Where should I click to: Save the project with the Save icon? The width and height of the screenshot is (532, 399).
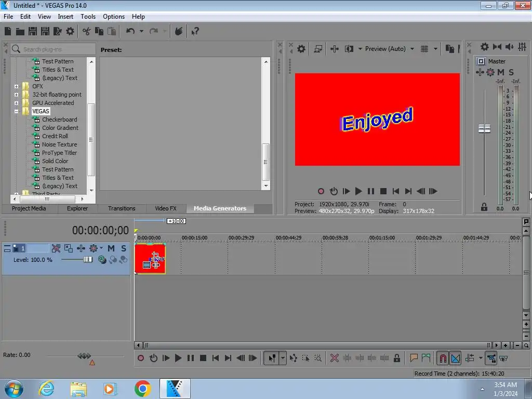(x=33, y=31)
